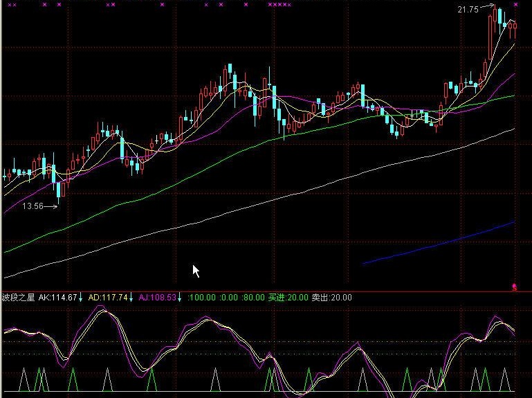The image size is (532, 398).
Task: Click the down arrow after AK:114.67
Action: [81, 298]
